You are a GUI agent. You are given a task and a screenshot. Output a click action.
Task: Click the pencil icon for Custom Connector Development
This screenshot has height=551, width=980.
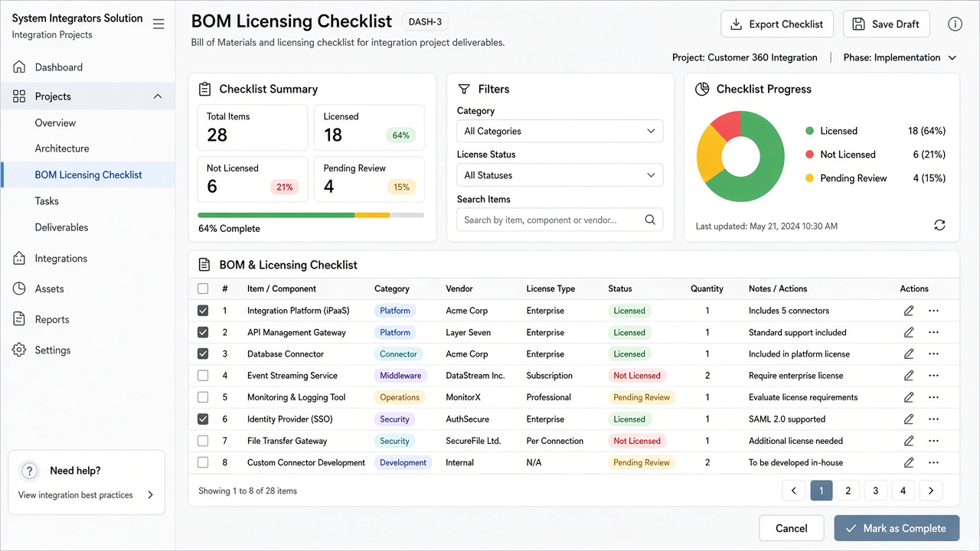[x=909, y=462]
